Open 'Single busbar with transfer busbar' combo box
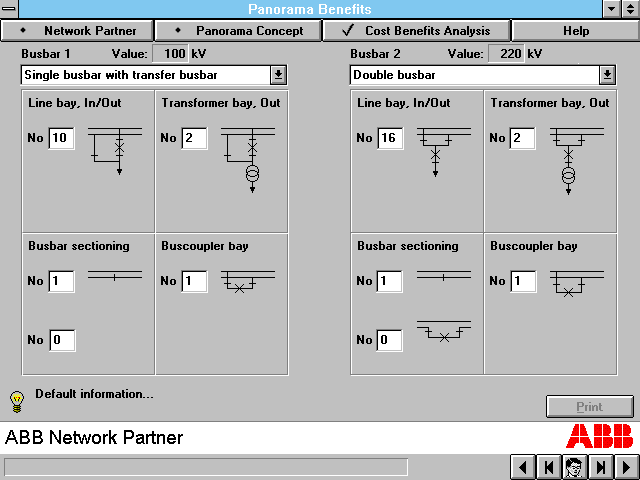Image resolution: width=640 pixels, height=480 pixels. 154,75
